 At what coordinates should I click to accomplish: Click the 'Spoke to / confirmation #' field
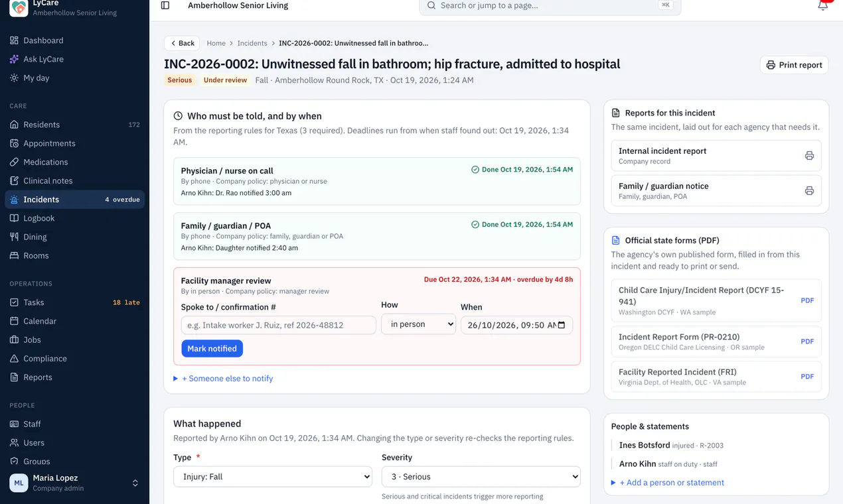[x=279, y=325]
